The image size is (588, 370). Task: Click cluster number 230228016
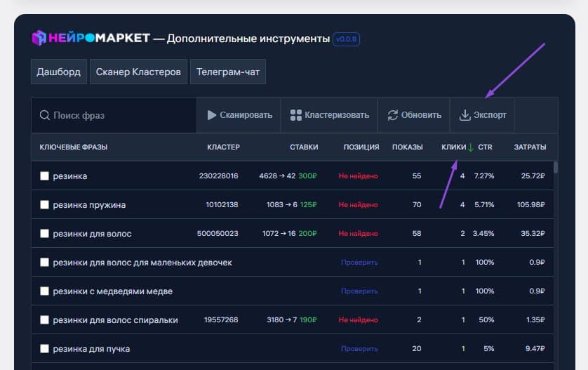click(x=219, y=176)
